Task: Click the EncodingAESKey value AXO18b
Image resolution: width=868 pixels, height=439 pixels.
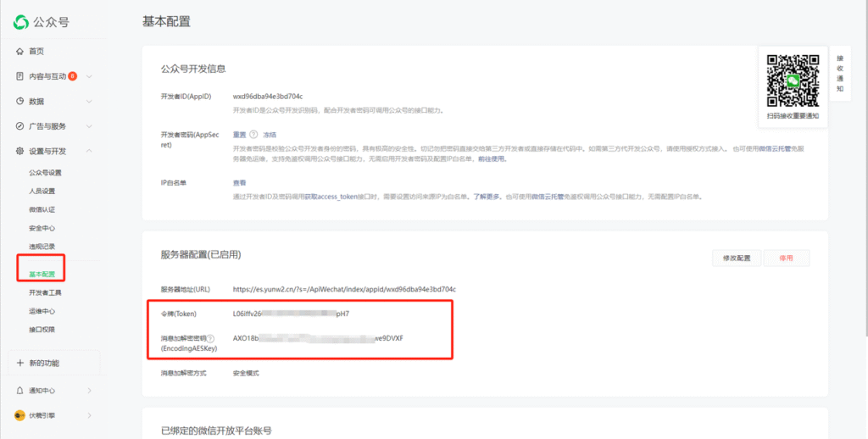Action: tap(319, 338)
